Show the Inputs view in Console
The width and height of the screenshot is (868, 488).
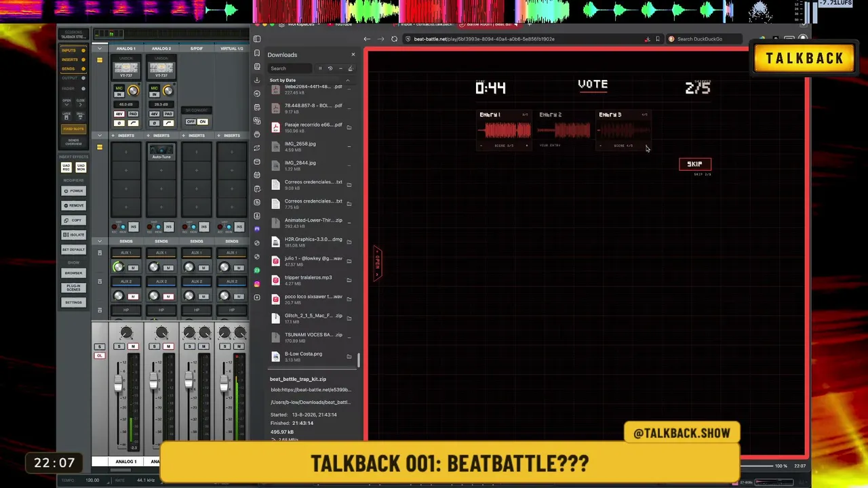pos(73,50)
